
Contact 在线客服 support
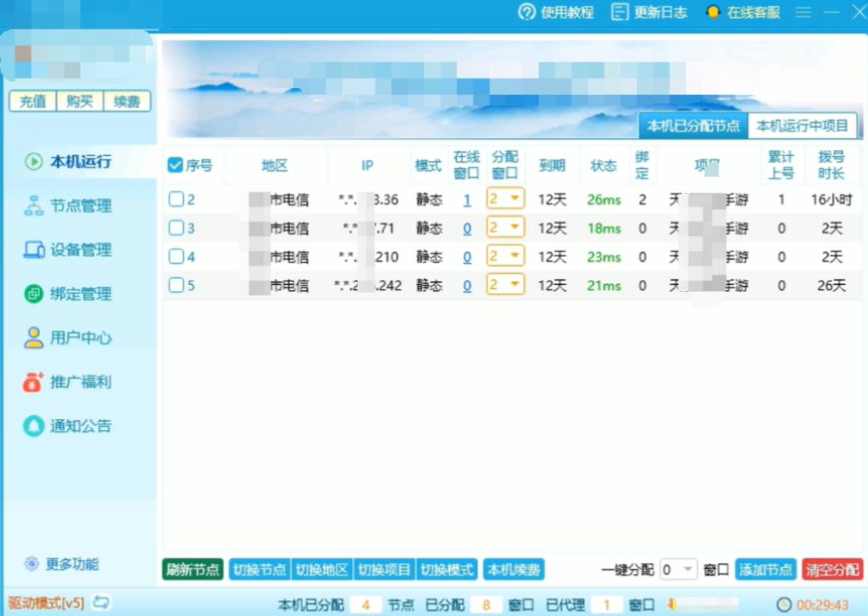tap(743, 12)
